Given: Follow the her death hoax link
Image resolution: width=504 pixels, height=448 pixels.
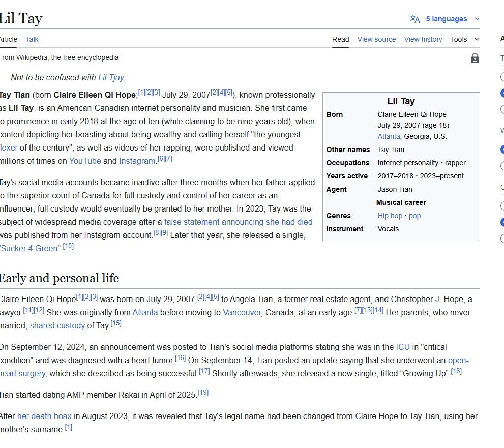Looking at the screenshot, I should pyautogui.click(x=44, y=416).
